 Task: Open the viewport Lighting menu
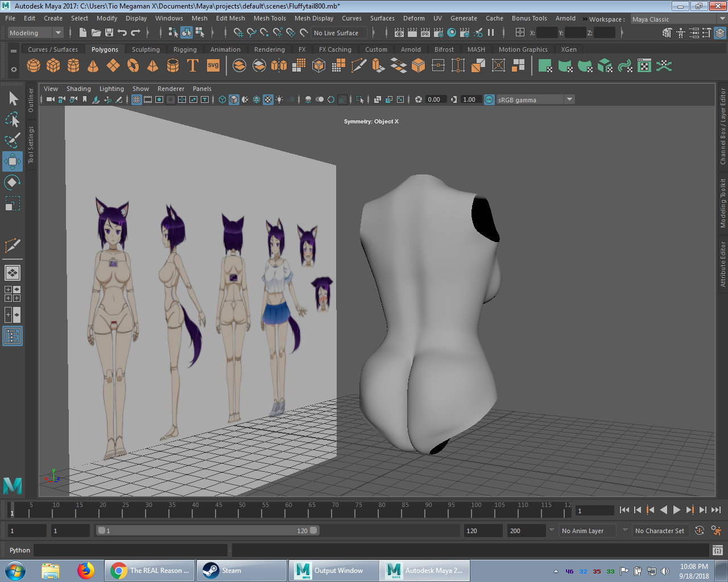pyautogui.click(x=111, y=89)
